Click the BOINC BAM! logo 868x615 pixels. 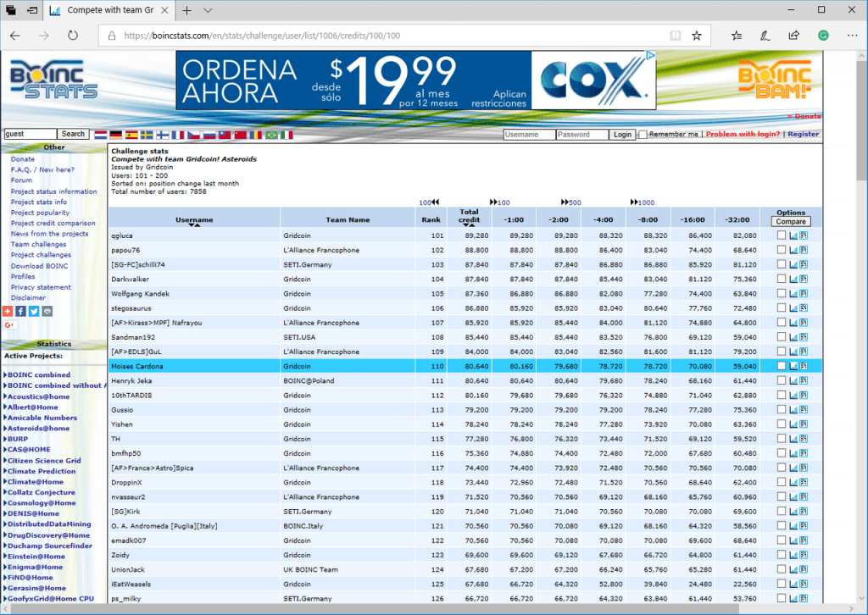coord(775,79)
